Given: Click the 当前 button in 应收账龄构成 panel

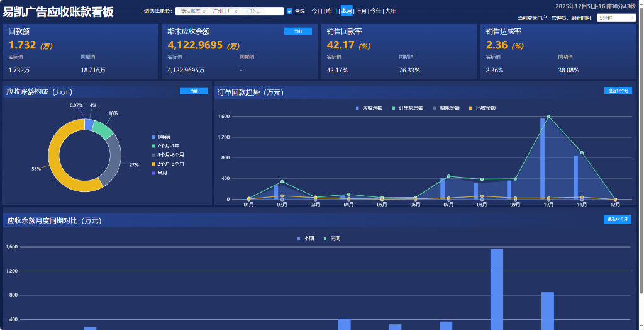Looking at the screenshot, I should [194, 91].
